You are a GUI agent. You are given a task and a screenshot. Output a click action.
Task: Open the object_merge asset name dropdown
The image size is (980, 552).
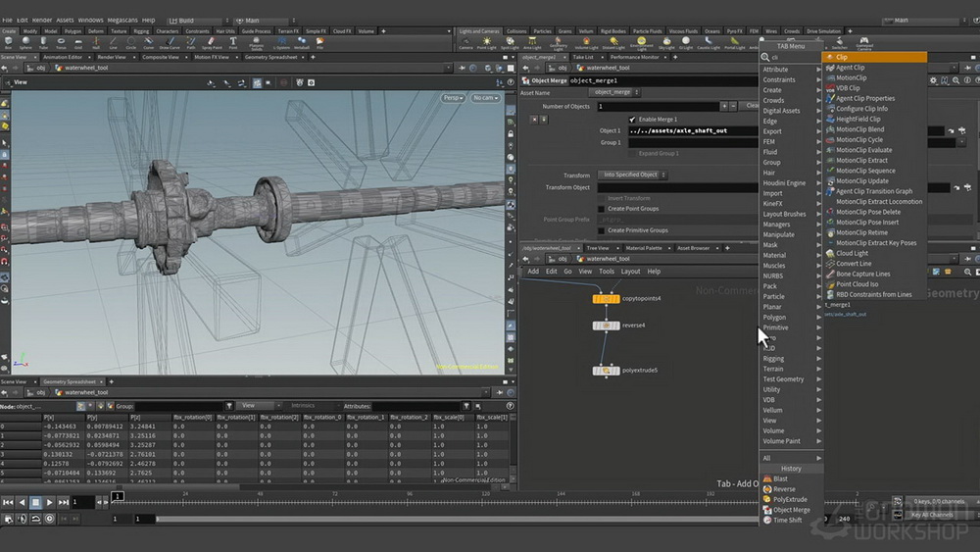[x=614, y=92]
